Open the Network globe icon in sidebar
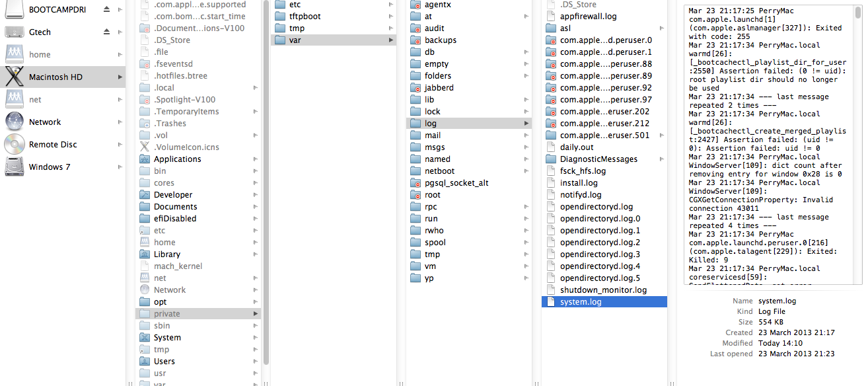 [x=15, y=122]
